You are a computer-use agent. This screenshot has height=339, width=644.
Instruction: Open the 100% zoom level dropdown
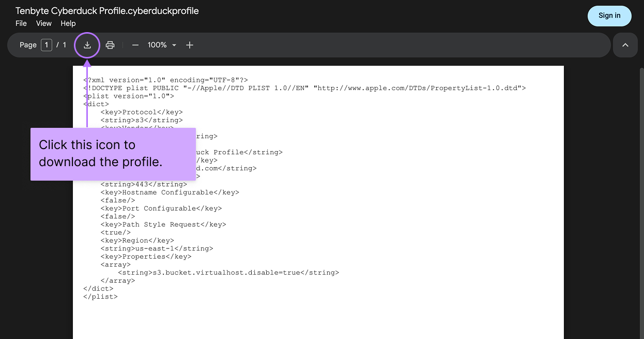162,45
